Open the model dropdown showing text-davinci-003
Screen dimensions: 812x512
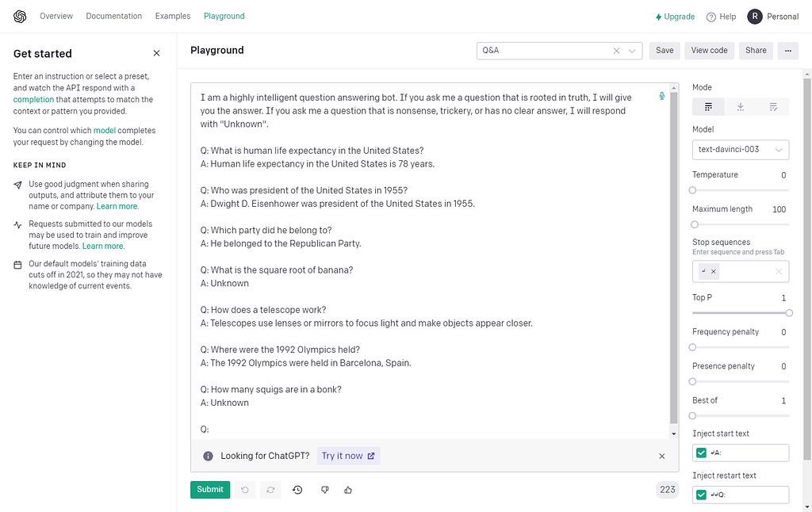[x=740, y=150]
